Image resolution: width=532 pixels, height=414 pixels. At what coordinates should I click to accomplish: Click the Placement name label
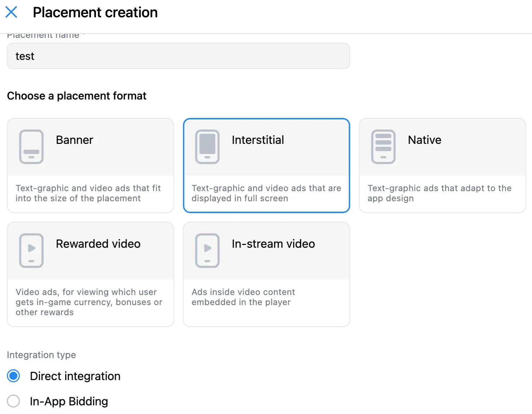[x=43, y=35]
